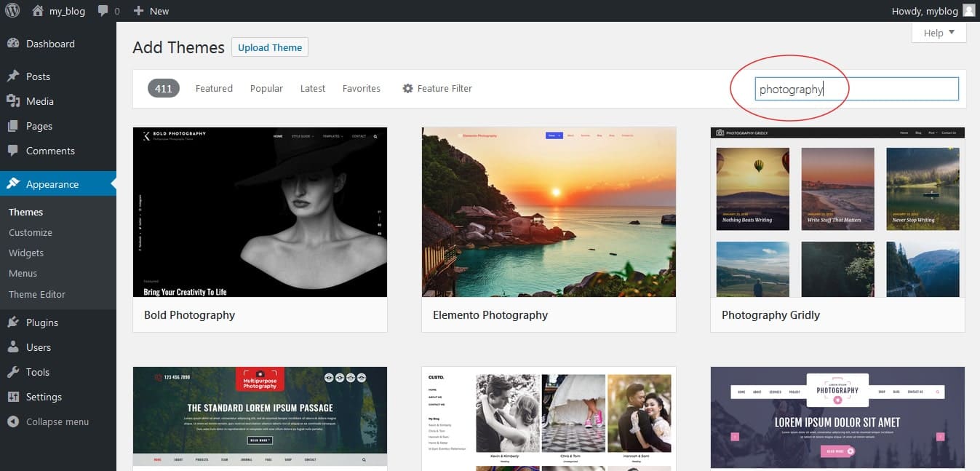Open the Plugins menu icon
The image size is (980, 471).
pyautogui.click(x=13, y=322)
